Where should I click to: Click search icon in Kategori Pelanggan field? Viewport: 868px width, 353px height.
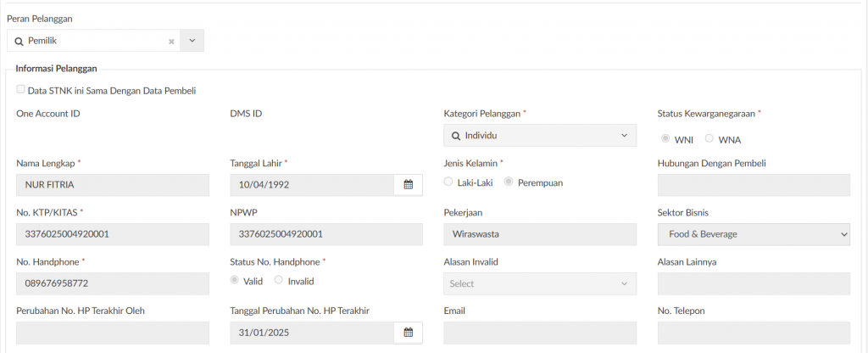(455, 136)
